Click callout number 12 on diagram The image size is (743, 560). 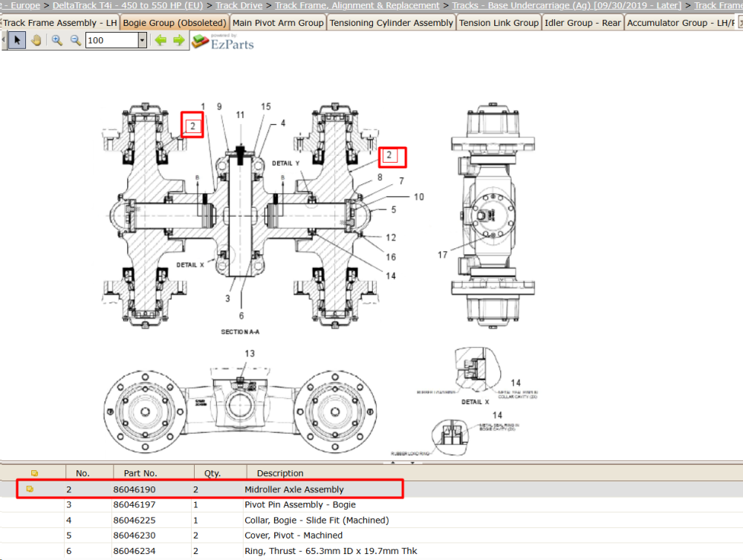coord(391,238)
